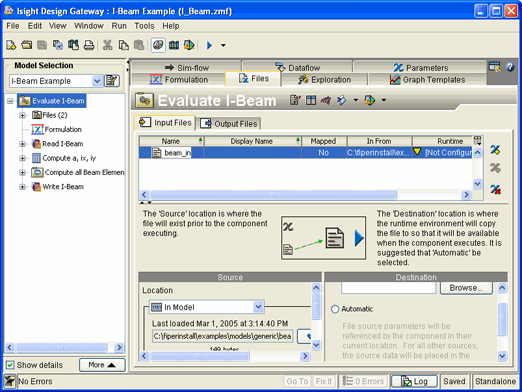
Task: Click the help question mark icon
Action: coord(510,67)
